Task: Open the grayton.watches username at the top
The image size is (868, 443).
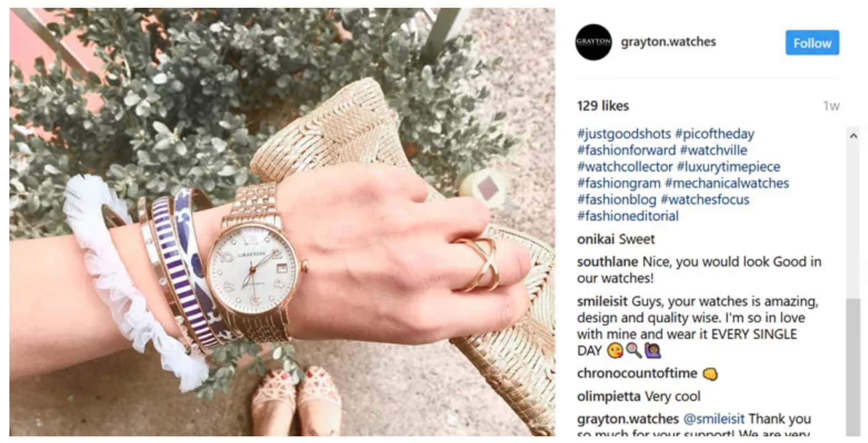Action: click(668, 42)
